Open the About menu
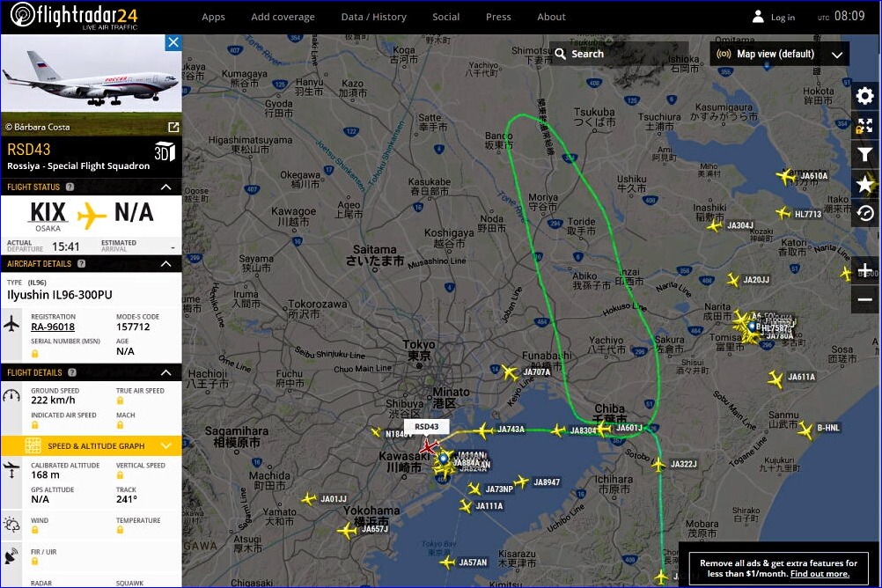882x588 pixels. tap(551, 17)
